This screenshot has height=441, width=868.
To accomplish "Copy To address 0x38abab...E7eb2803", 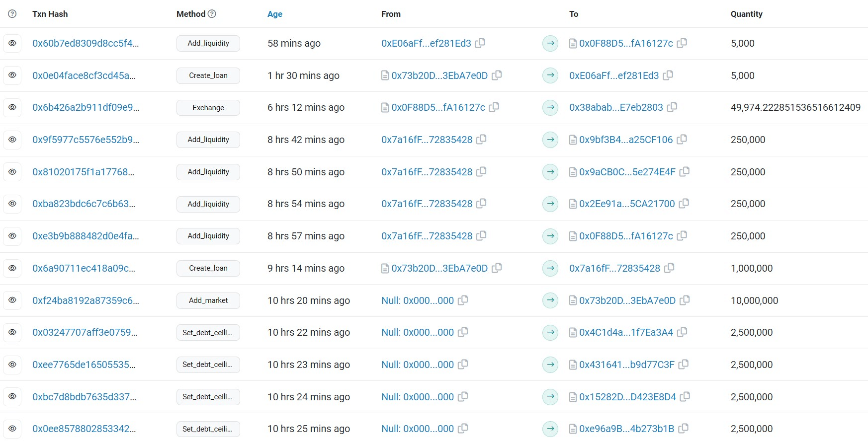I will tap(672, 107).
